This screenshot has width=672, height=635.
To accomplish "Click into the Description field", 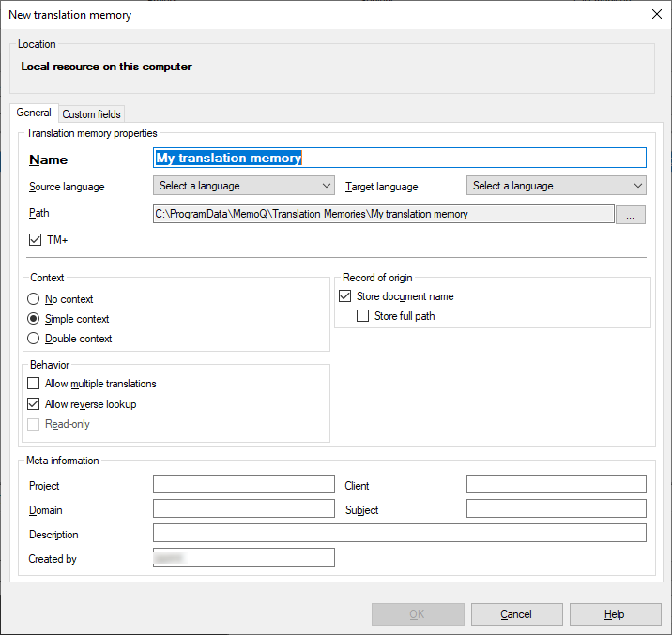I will [399, 533].
